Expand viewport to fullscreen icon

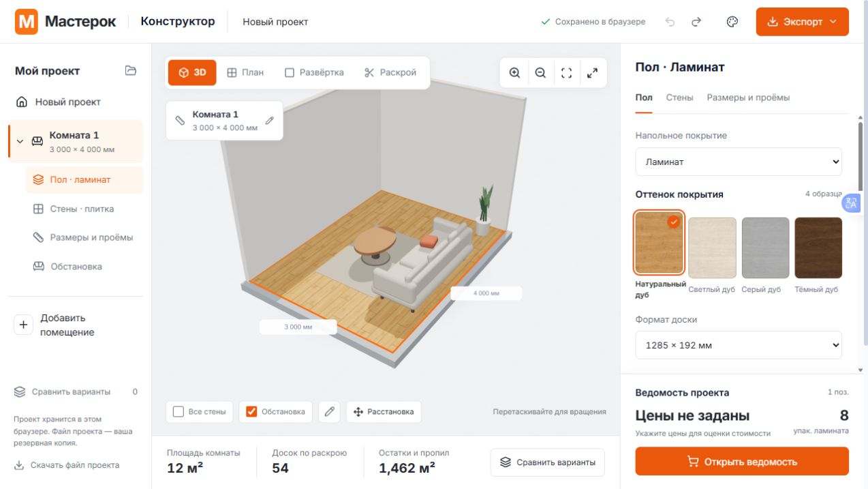click(592, 73)
